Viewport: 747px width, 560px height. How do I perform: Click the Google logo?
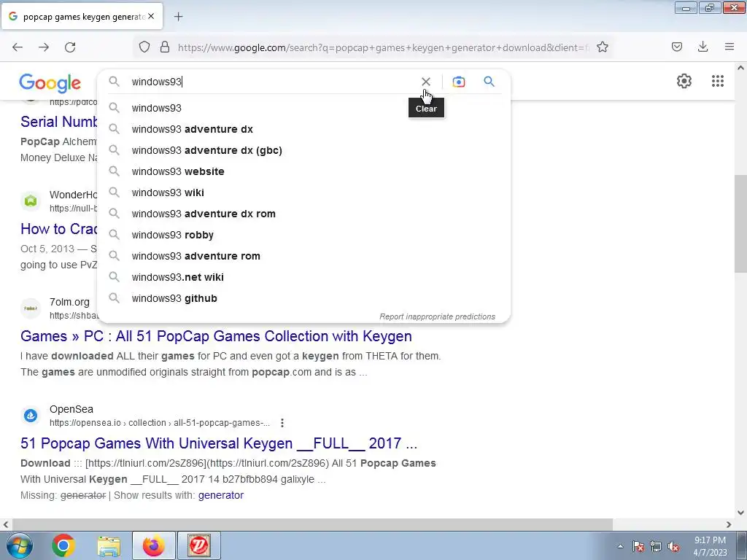click(x=50, y=83)
